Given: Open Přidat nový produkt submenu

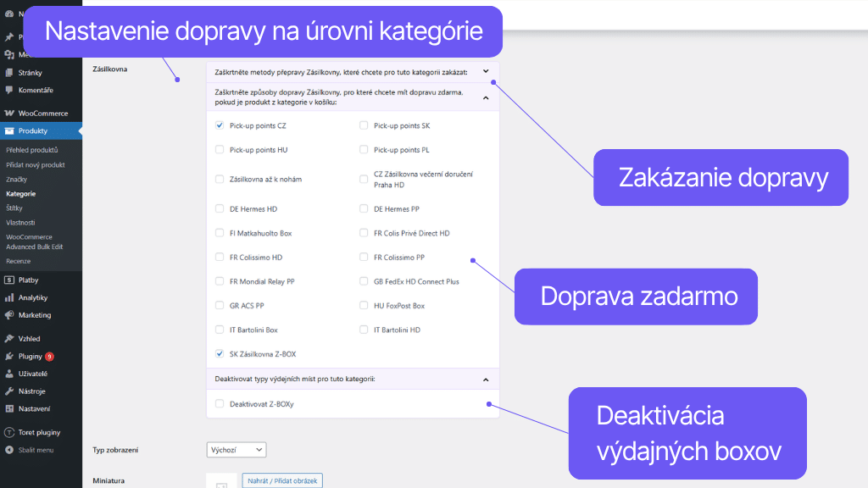Looking at the screenshot, I should coord(36,165).
